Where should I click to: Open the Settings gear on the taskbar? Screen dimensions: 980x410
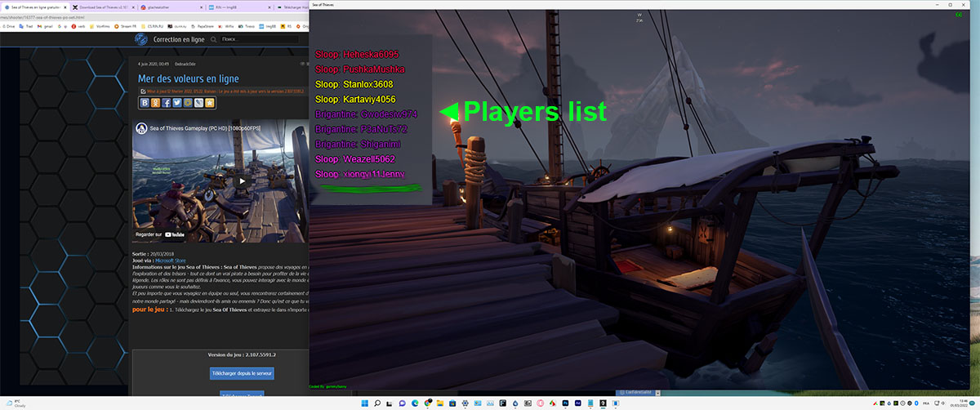tap(465, 403)
